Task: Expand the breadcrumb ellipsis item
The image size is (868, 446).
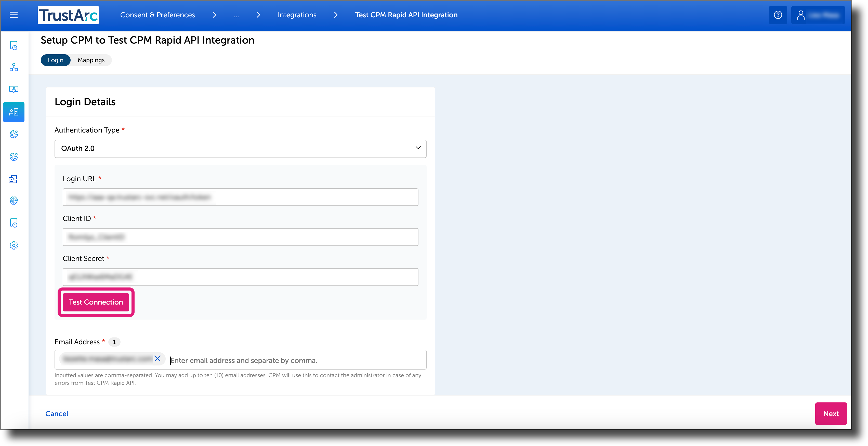Action: 236,15
